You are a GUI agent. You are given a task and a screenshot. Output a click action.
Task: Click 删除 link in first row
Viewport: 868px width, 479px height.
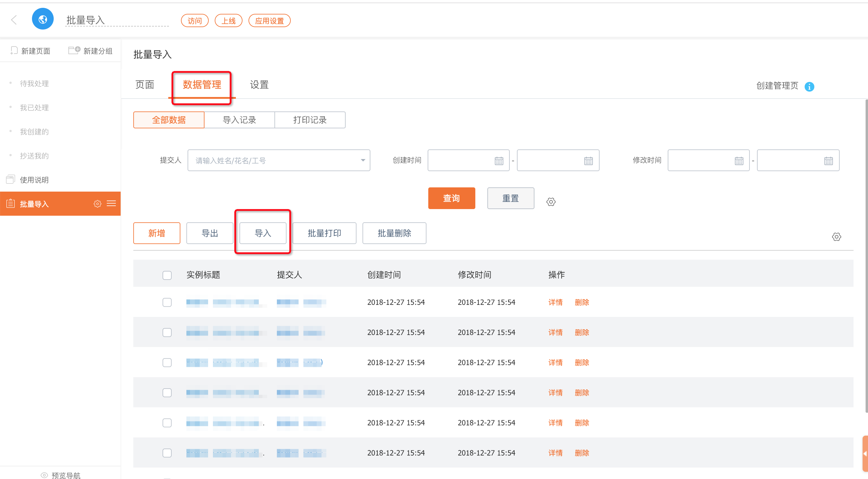coord(581,302)
